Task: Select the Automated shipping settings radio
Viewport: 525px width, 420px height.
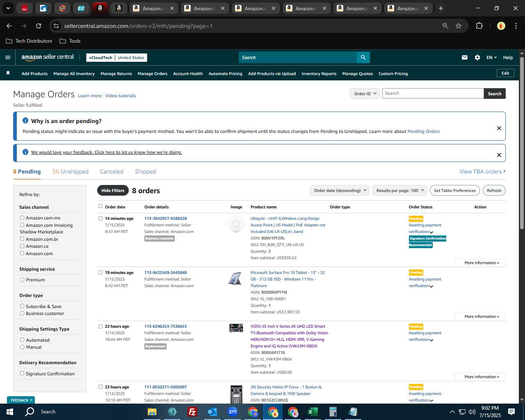Action: click(22, 340)
